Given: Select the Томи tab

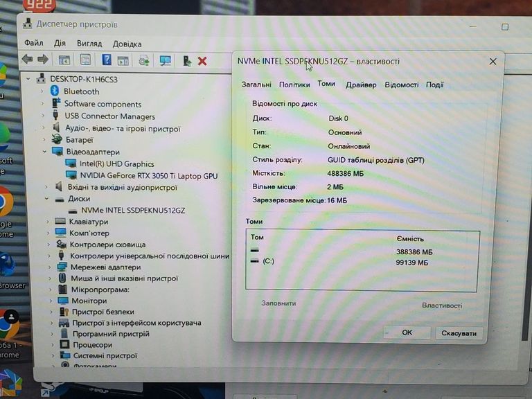Looking at the screenshot, I should 326,84.
